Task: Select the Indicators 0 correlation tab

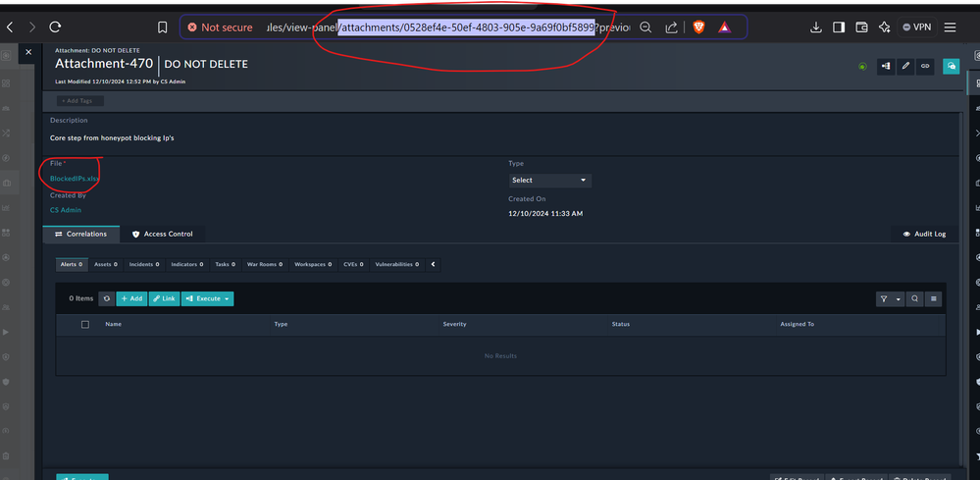Action: [x=187, y=265]
